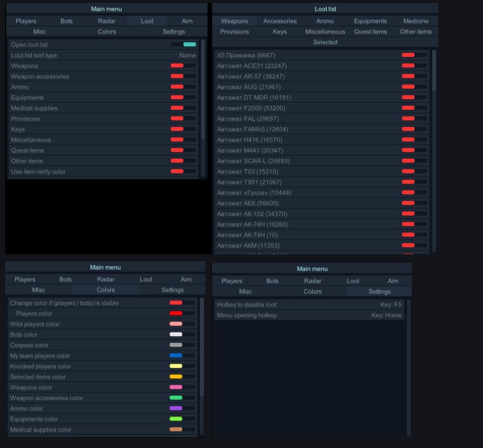Switch on Автомат SCAR-L (24693) item
Viewport: 483px width, 448px height.
click(x=414, y=161)
